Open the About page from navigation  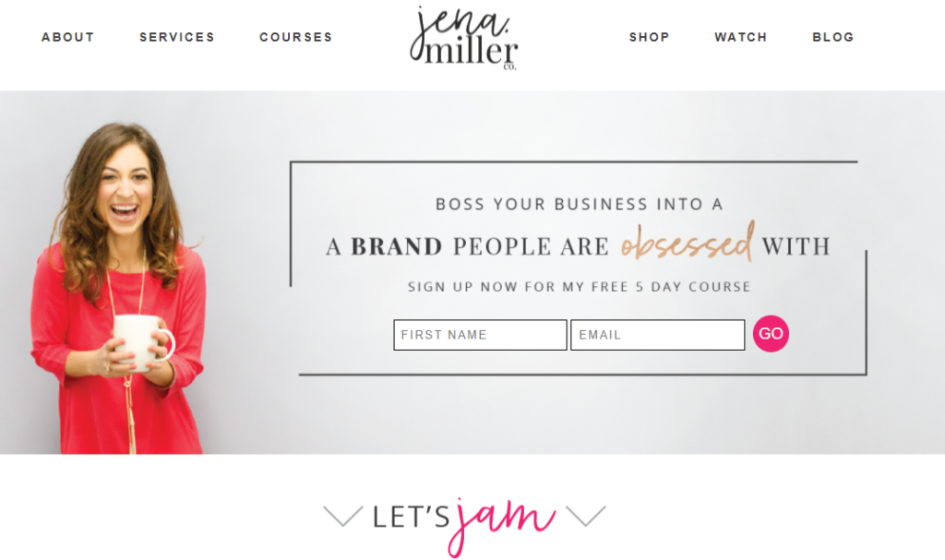67,38
